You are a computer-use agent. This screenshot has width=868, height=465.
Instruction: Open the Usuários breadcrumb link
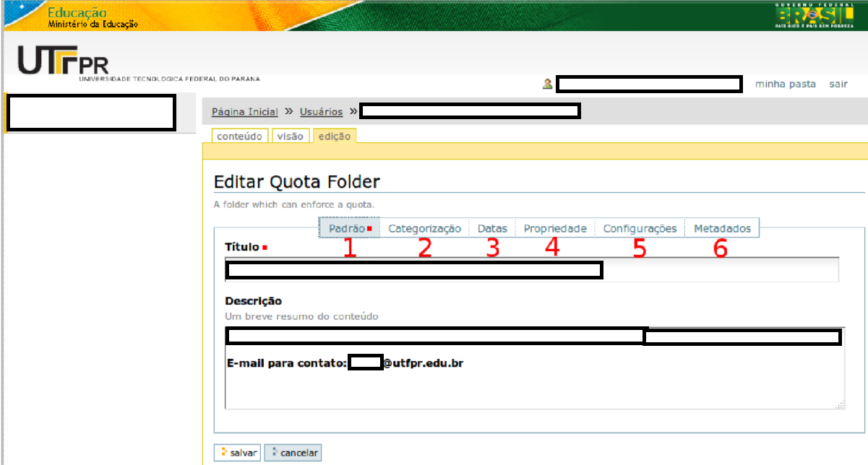click(321, 112)
